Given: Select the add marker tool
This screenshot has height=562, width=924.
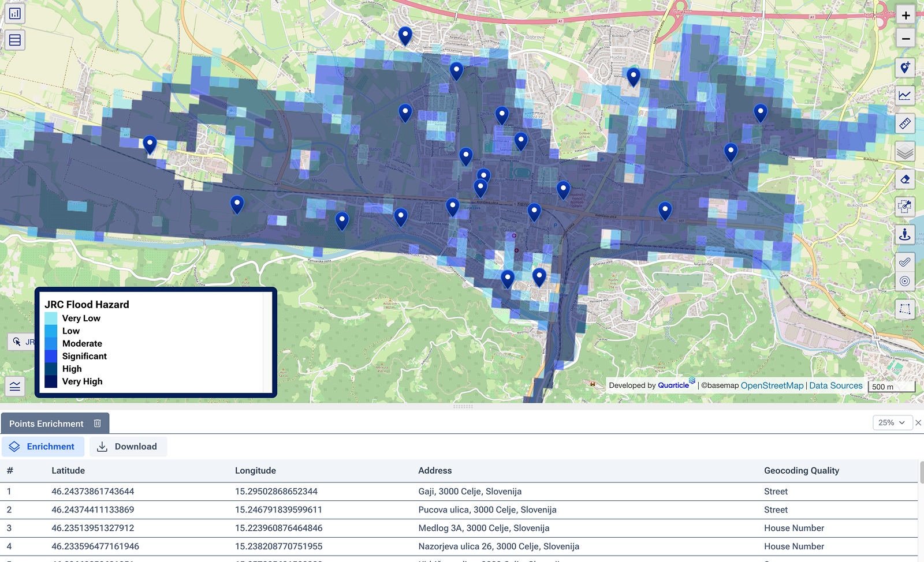Looking at the screenshot, I should tap(904, 68).
